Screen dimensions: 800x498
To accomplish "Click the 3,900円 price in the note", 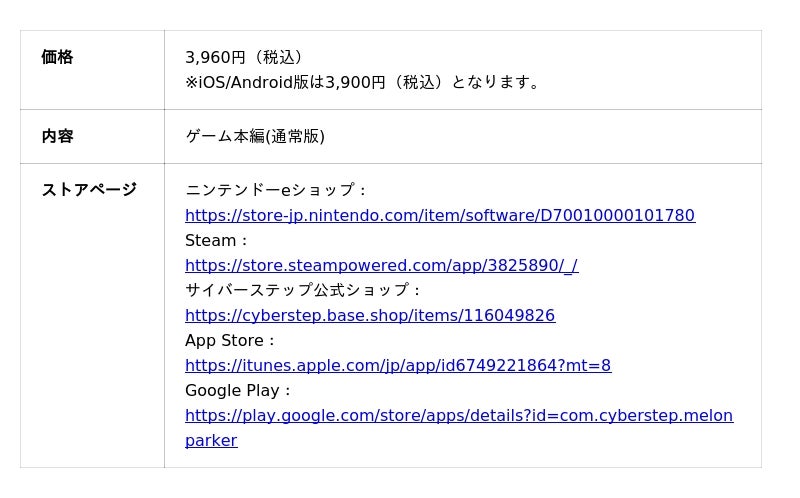I will click(355, 82).
